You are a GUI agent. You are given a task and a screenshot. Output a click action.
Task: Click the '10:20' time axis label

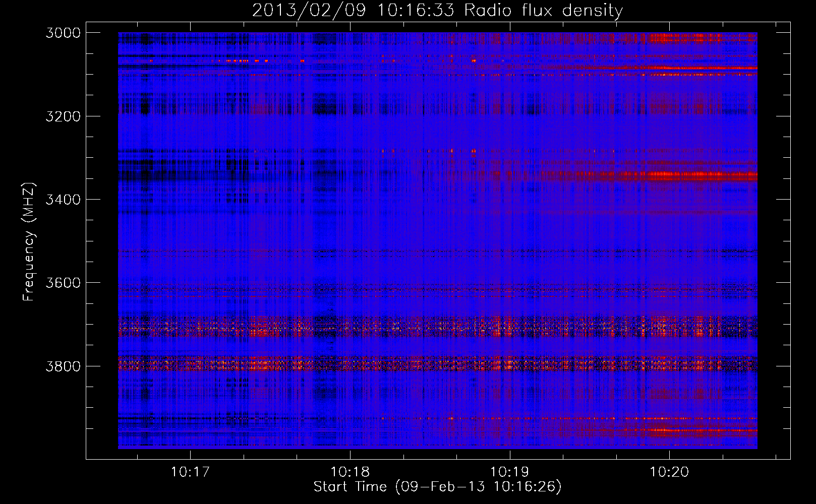669,472
